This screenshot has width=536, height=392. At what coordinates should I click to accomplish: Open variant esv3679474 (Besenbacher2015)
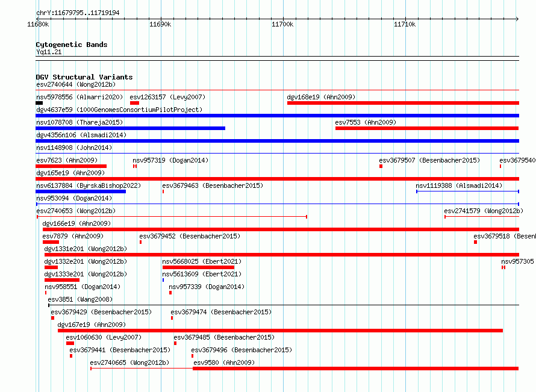click(x=221, y=312)
